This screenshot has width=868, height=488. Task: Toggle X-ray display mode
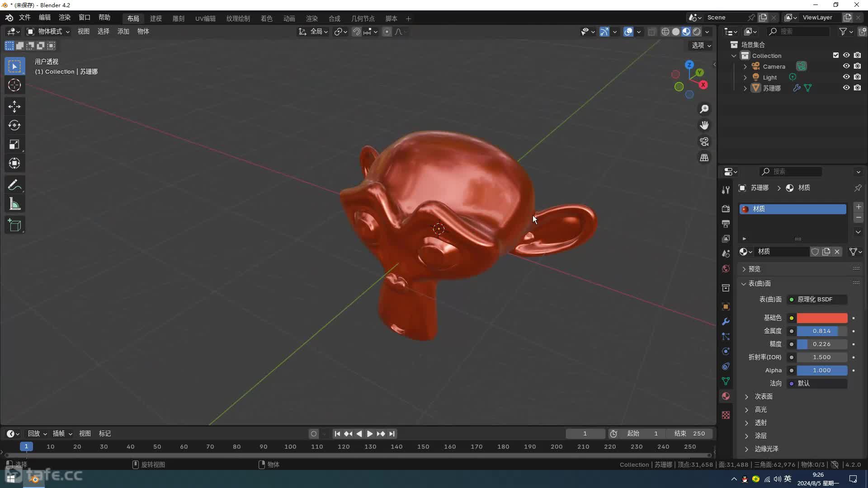click(x=652, y=32)
